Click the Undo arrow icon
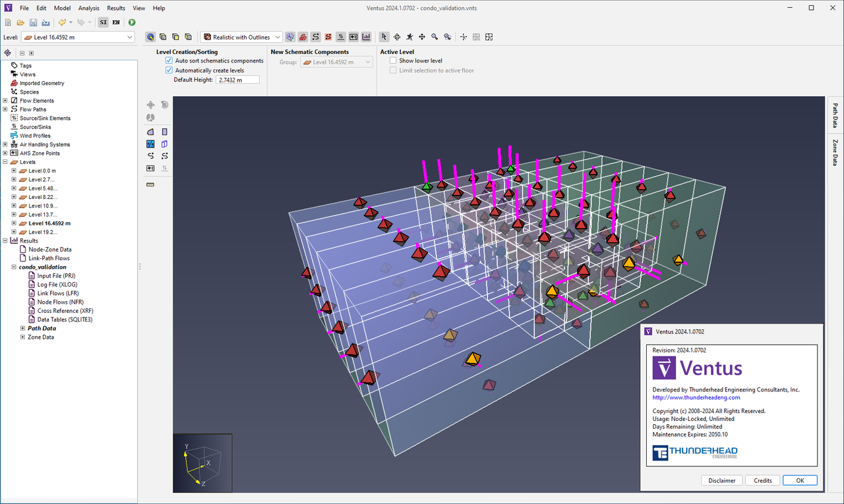This screenshot has height=504, width=844. (x=62, y=22)
